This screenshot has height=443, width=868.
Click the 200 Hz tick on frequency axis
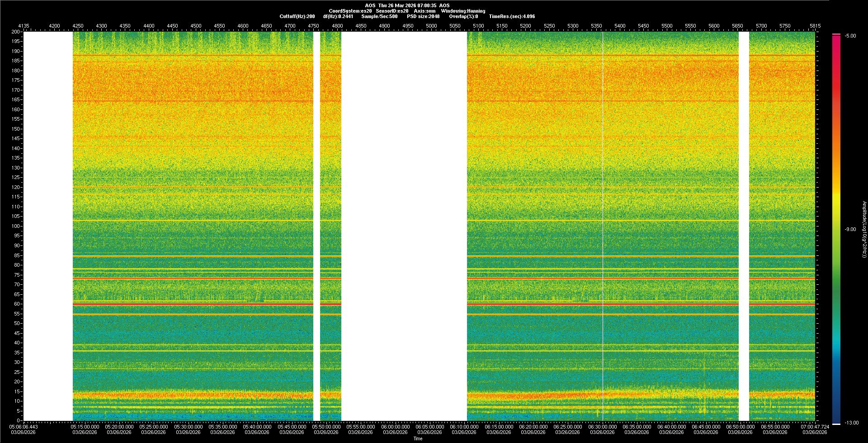(x=15, y=32)
